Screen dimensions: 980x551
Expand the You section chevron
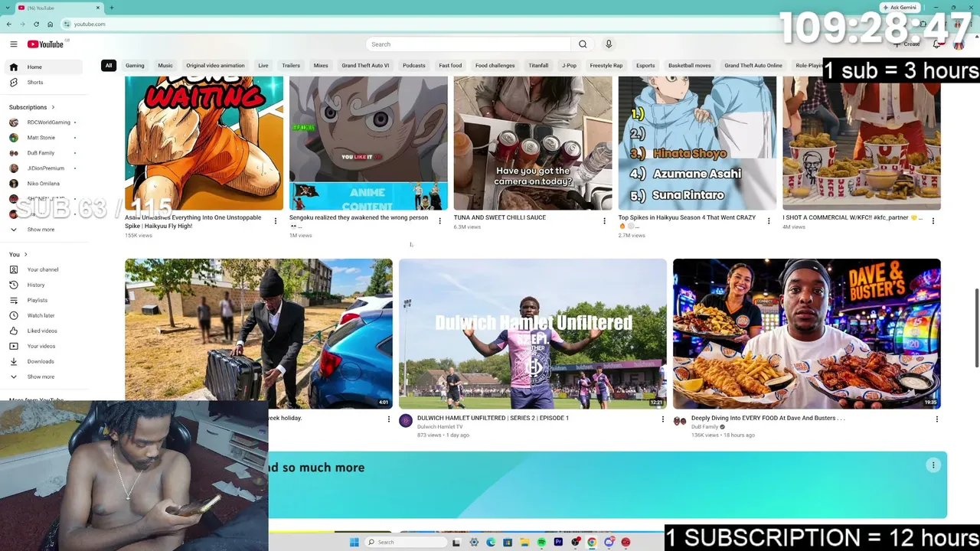(x=25, y=254)
